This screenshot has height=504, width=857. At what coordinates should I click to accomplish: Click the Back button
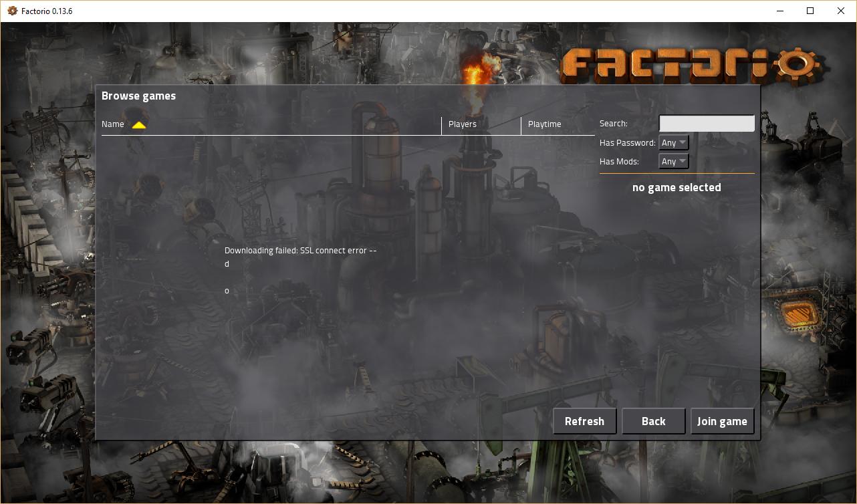coord(653,421)
